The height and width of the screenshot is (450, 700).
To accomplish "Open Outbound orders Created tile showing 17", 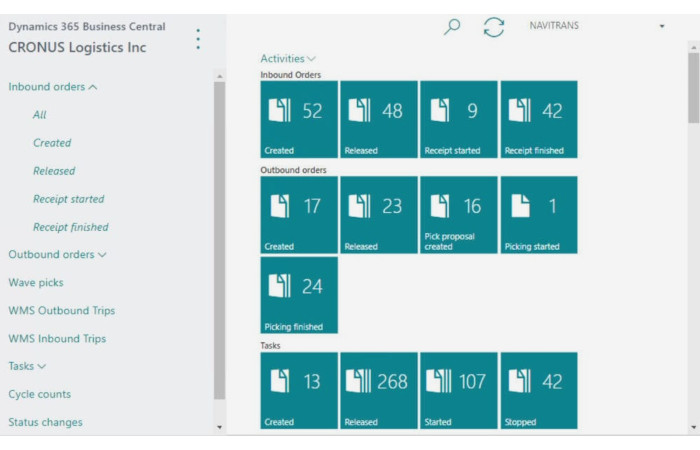I will click(x=299, y=215).
